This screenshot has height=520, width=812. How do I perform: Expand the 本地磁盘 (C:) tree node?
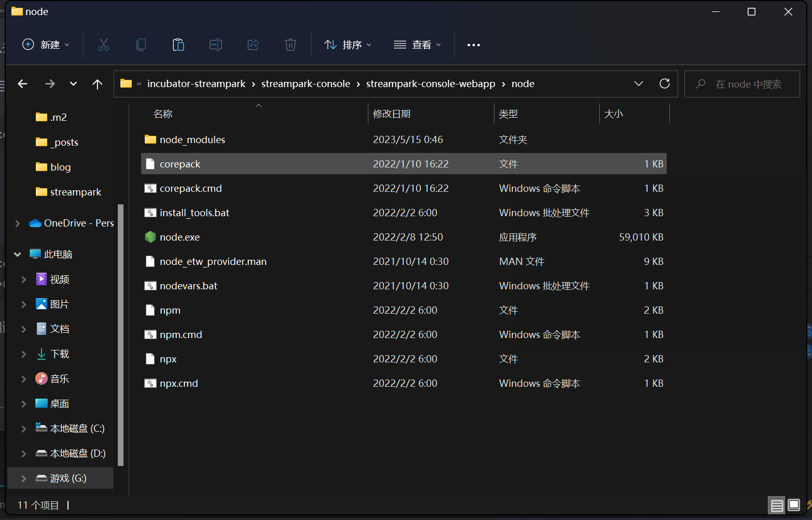click(x=24, y=429)
